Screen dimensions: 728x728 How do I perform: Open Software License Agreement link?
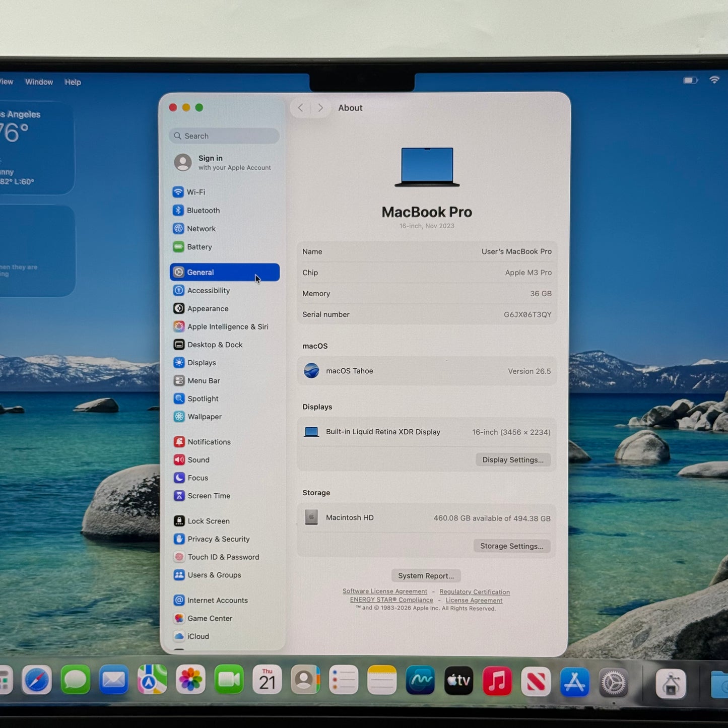coord(385,591)
